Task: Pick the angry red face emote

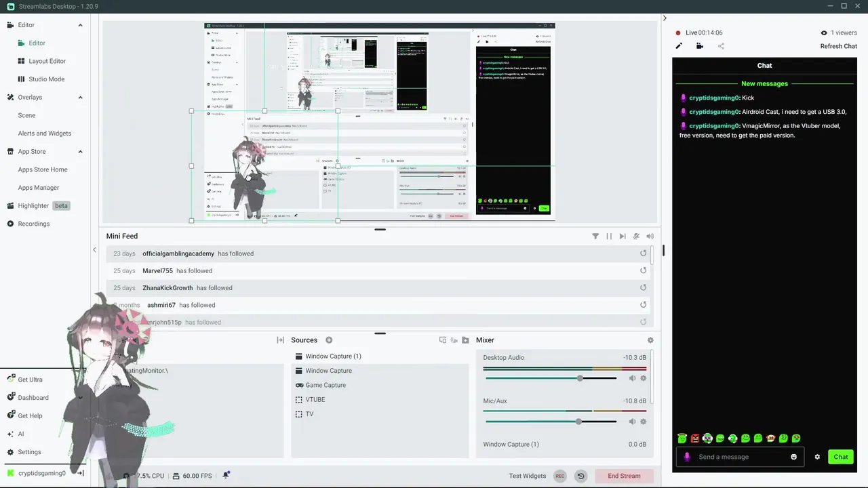Action: pyautogui.click(x=695, y=439)
